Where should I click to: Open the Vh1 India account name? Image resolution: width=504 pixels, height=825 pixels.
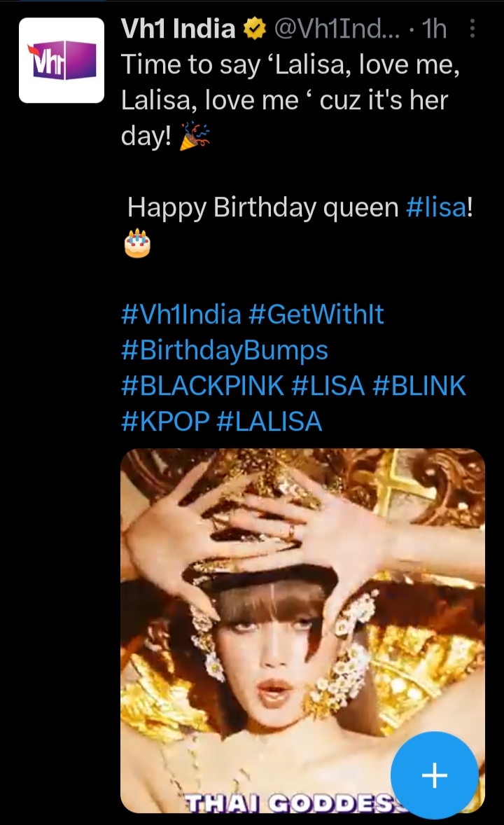(178, 29)
